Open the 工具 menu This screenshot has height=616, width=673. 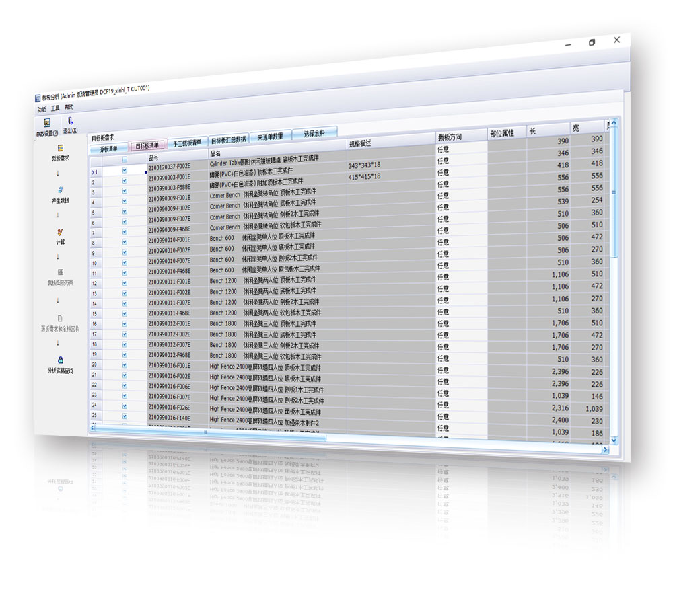56,108
